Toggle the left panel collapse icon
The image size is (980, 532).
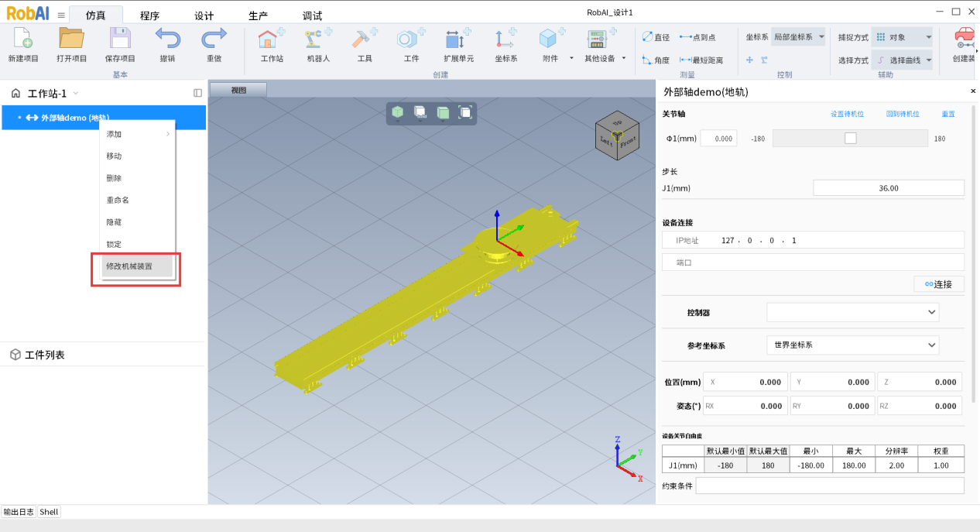tap(197, 93)
